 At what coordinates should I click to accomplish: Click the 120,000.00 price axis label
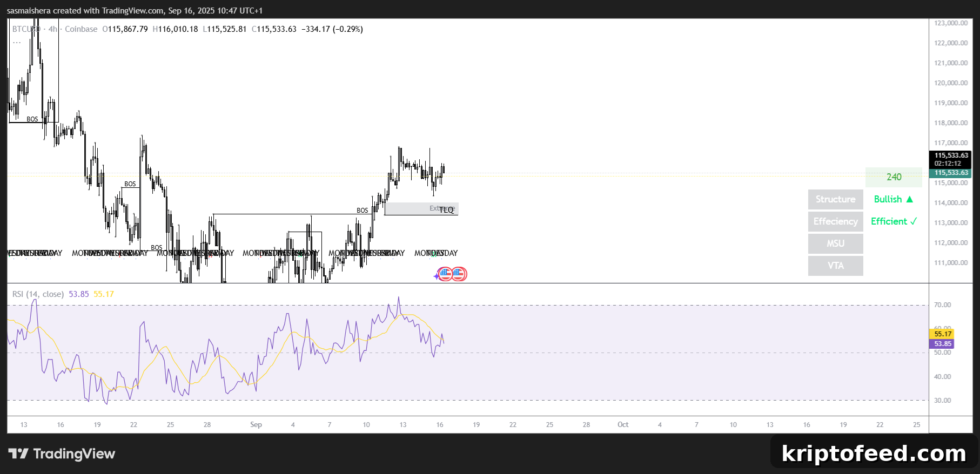point(951,83)
